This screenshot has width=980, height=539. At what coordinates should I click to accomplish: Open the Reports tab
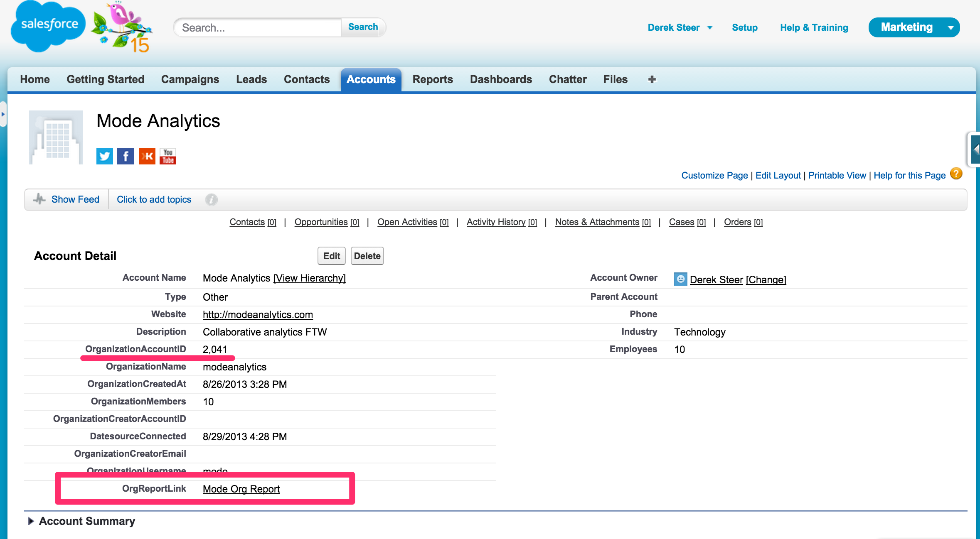(433, 79)
